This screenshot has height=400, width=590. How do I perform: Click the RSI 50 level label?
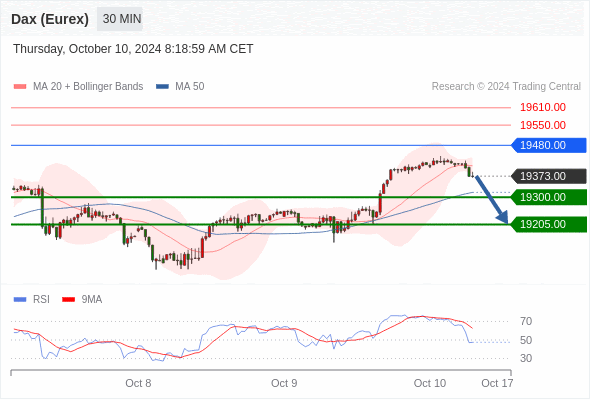[526, 340]
